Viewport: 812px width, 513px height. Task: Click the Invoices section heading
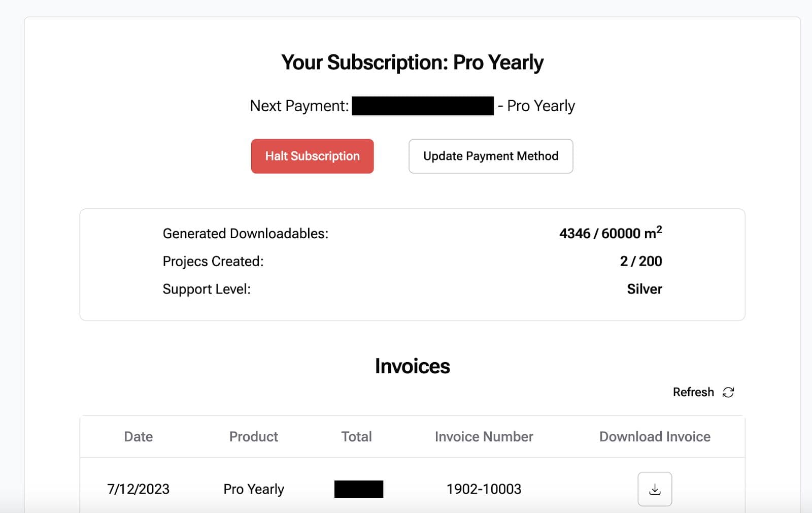tap(412, 366)
